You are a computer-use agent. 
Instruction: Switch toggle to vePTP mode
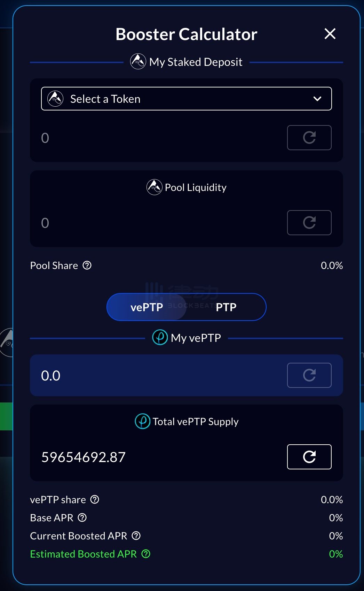coord(147,307)
